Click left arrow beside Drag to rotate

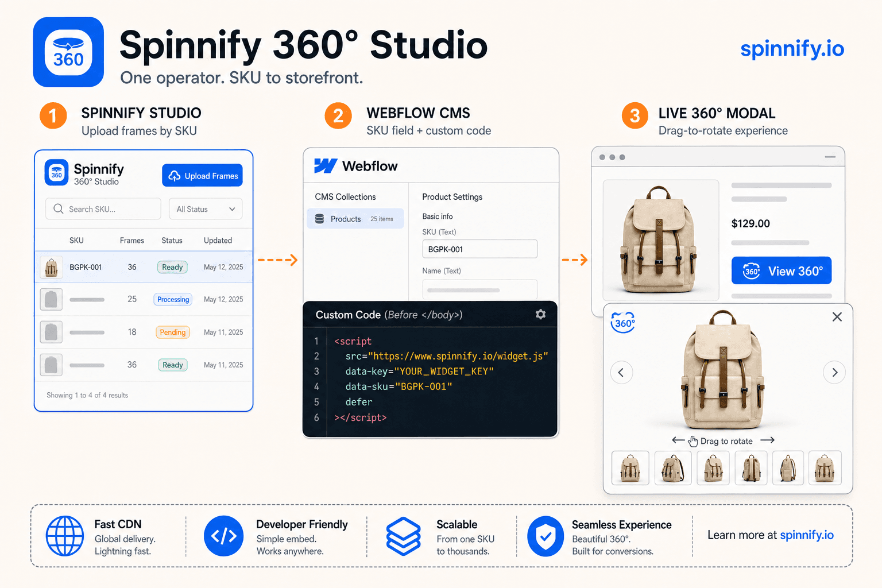678,440
